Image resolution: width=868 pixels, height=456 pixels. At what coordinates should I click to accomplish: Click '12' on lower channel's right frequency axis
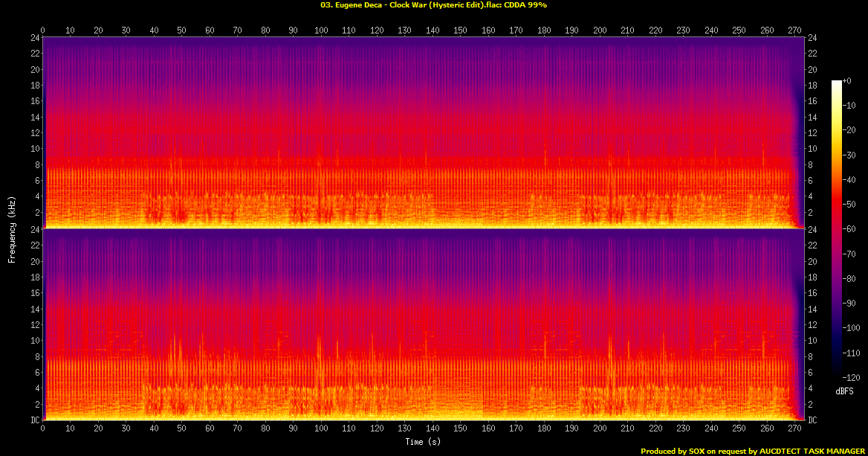click(x=812, y=324)
